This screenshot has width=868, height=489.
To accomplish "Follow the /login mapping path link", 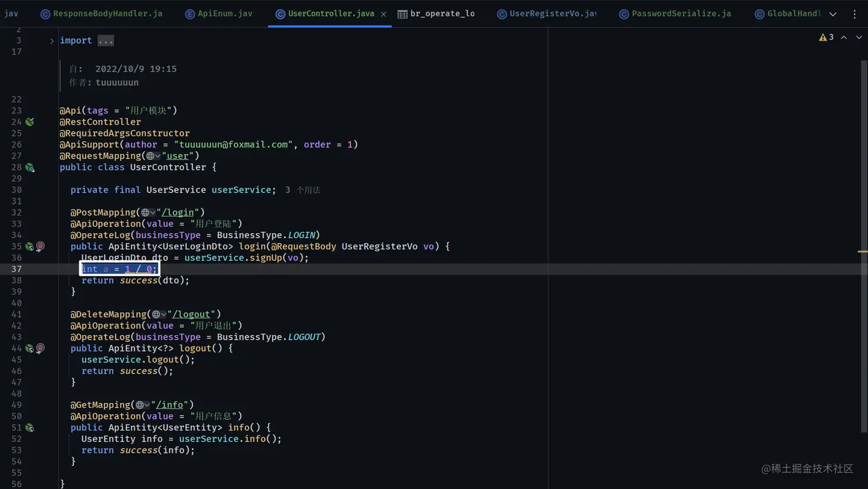I will tap(177, 213).
